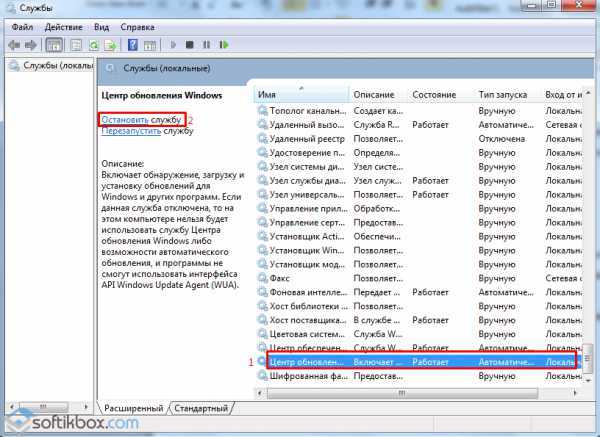Click the Pause service icon
This screenshot has height=437, width=600.
pyautogui.click(x=207, y=45)
